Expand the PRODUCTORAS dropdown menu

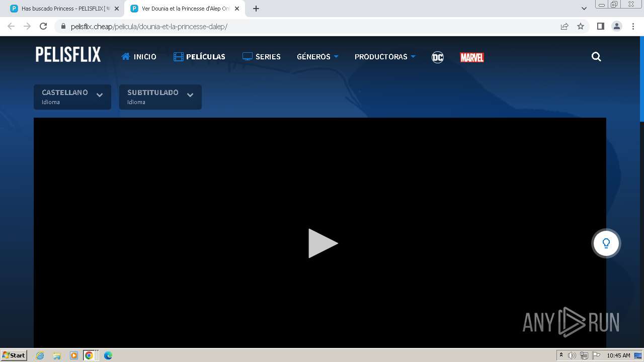click(385, 57)
